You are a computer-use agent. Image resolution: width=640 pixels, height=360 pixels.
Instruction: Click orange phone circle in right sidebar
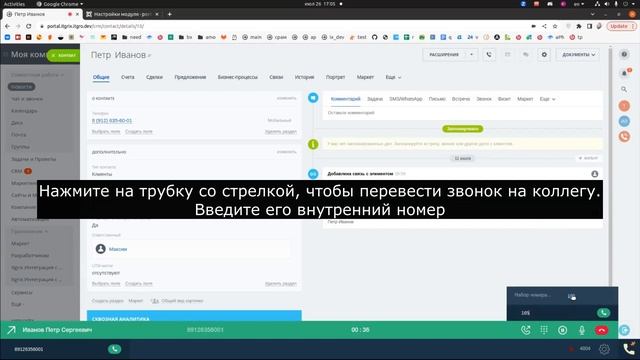pyautogui.click(x=624, y=137)
